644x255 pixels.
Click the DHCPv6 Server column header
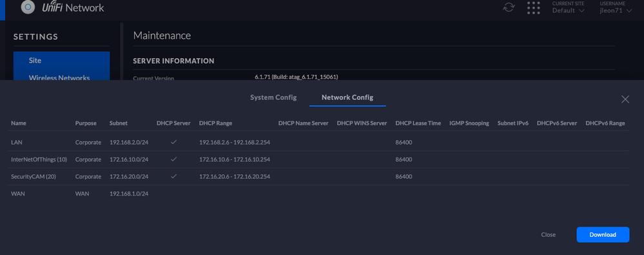pyautogui.click(x=557, y=123)
